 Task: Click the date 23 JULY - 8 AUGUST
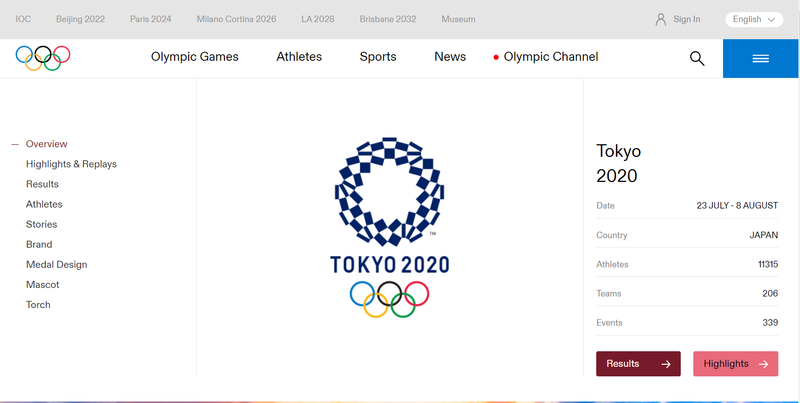pyautogui.click(x=737, y=206)
